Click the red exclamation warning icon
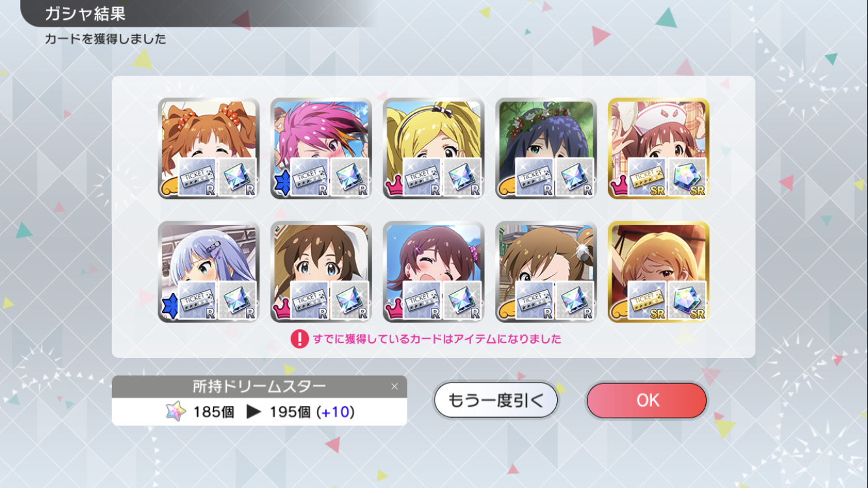Viewport: 868px width, 488px height. (x=299, y=339)
